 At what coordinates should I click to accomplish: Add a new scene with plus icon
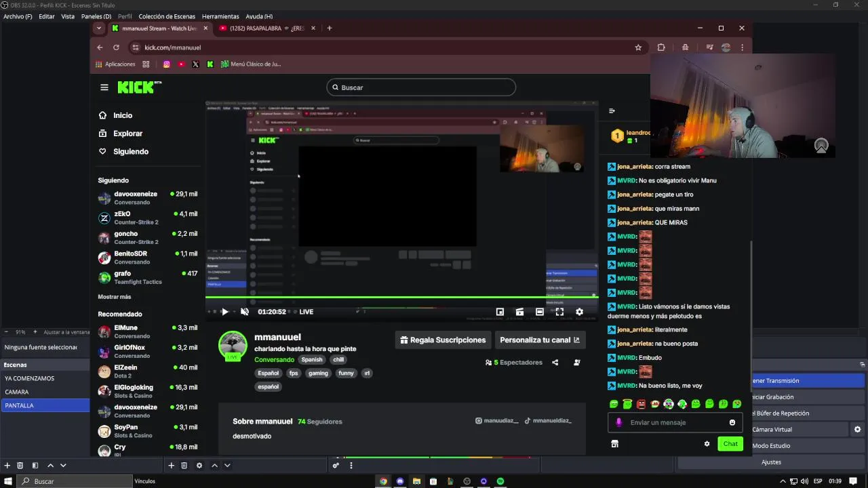pos(7,466)
